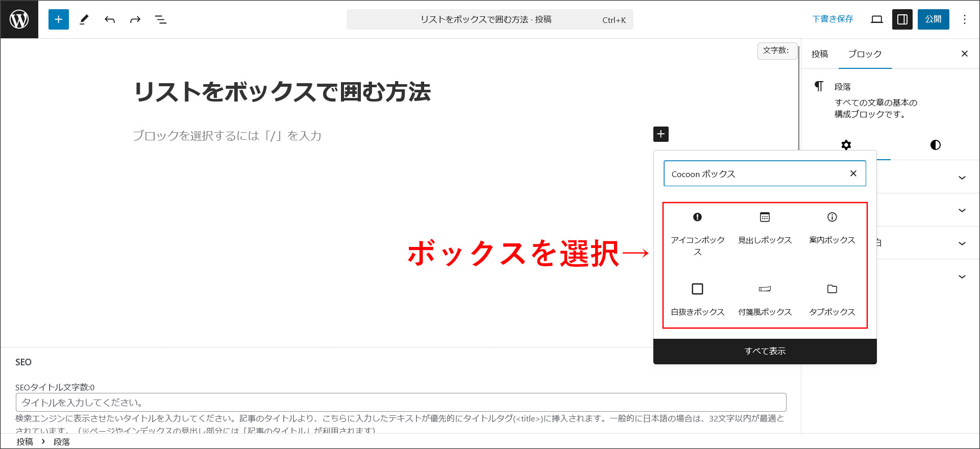Click the inline add block plus button

tap(661, 134)
